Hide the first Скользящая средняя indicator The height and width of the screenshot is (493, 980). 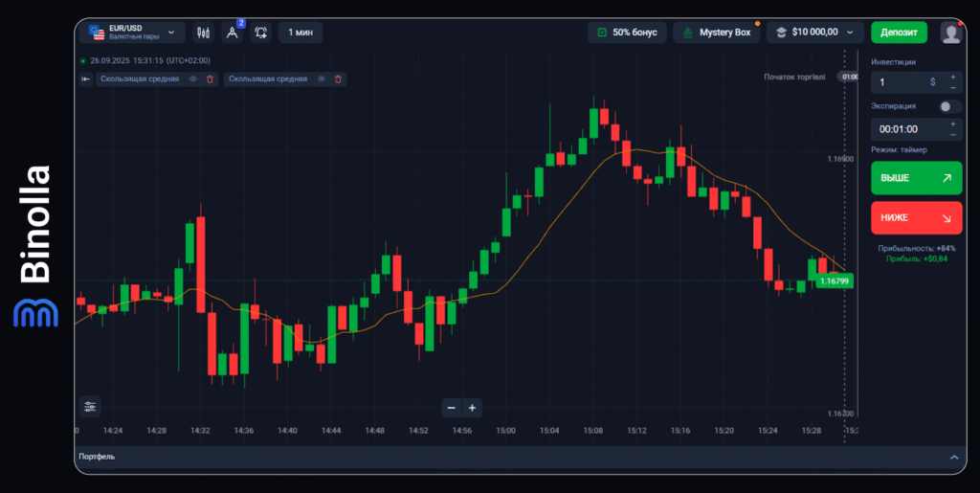click(193, 79)
